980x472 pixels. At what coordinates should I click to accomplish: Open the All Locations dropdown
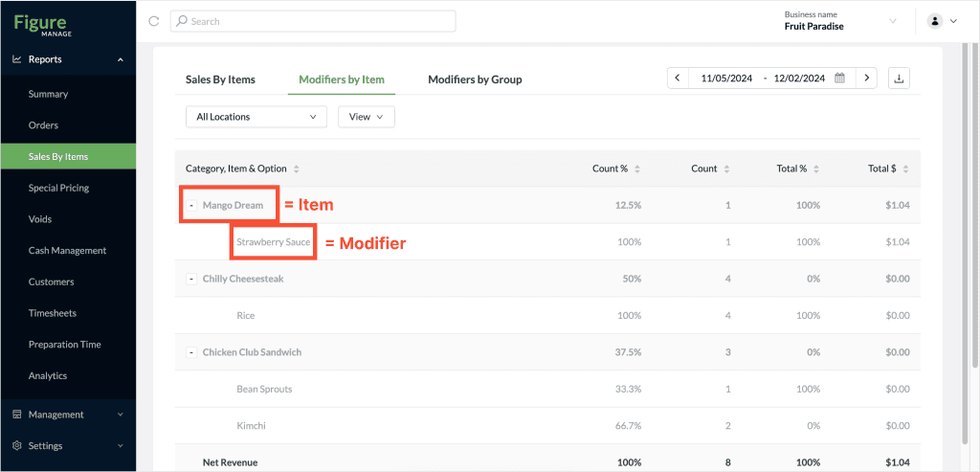tap(256, 117)
